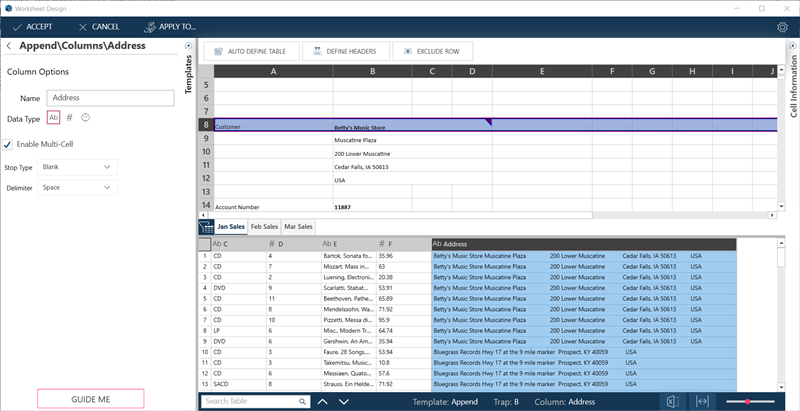
Task: Click the GUIDE ME button
Action: (91, 398)
